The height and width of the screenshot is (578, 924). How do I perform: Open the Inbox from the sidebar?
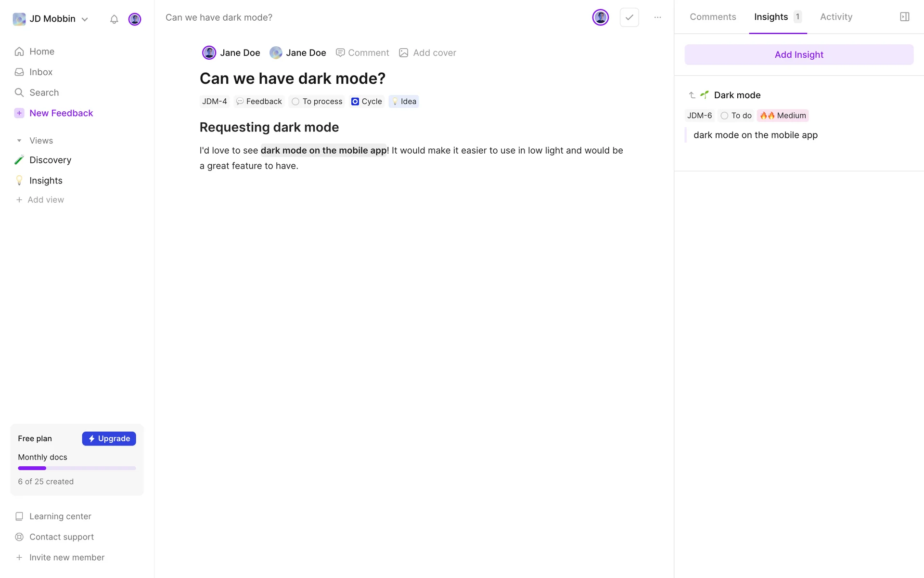click(x=40, y=72)
